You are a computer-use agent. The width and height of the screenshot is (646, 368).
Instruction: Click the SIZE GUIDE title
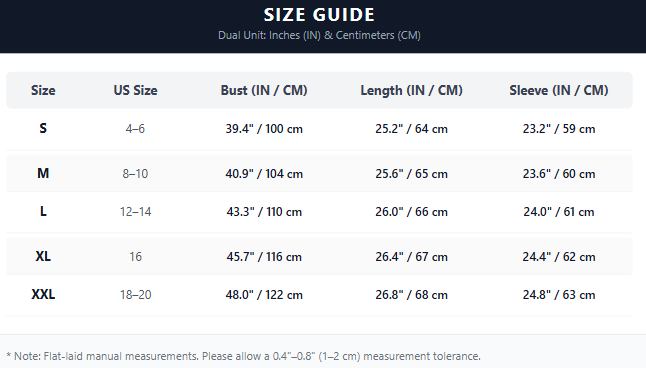319,15
